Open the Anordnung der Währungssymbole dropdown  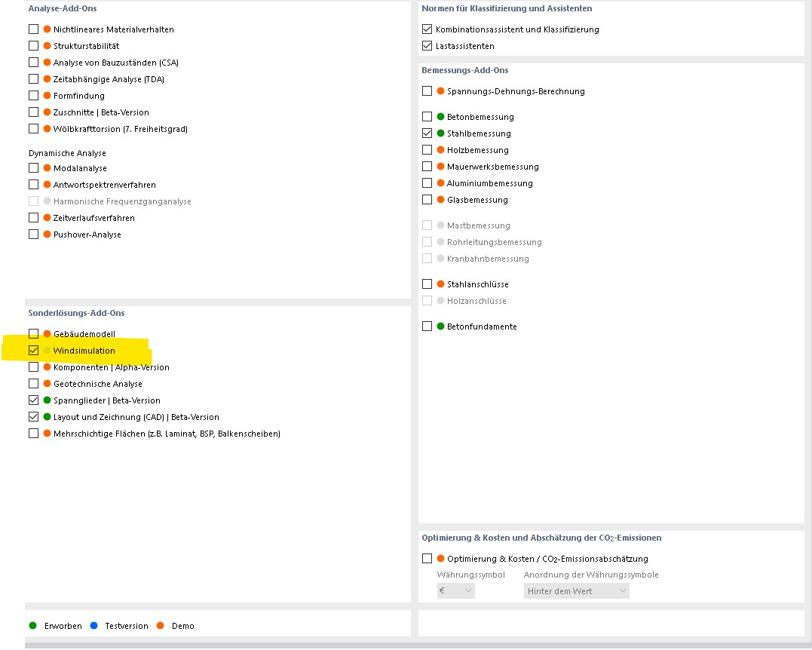coord(576,591)
